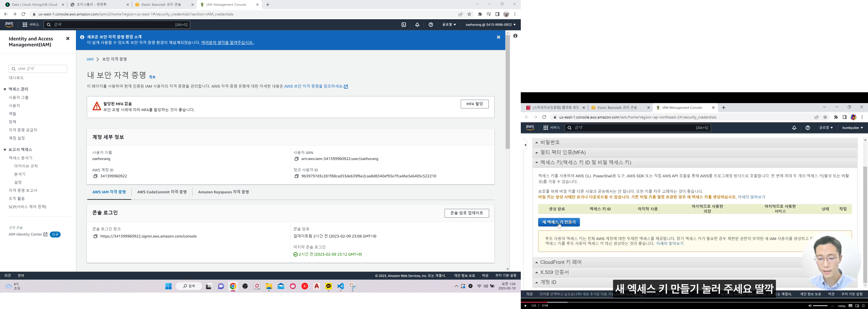Screen dimensions: 868x309
Task: Follow the 여러분의 생각을 알려주십시오 link
Action: [x=227, y=43]
